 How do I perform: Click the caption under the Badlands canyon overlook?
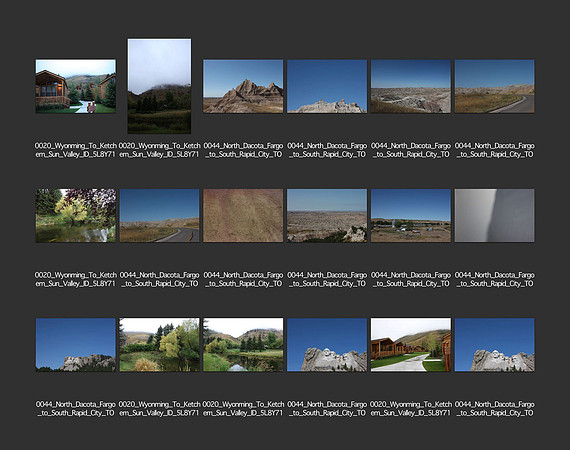(411, 150)
